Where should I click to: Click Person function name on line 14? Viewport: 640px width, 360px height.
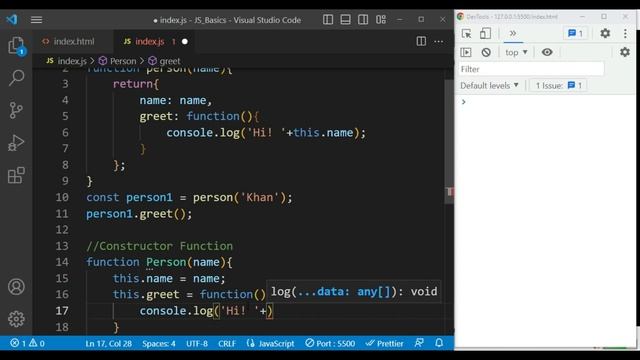(166, 262)
